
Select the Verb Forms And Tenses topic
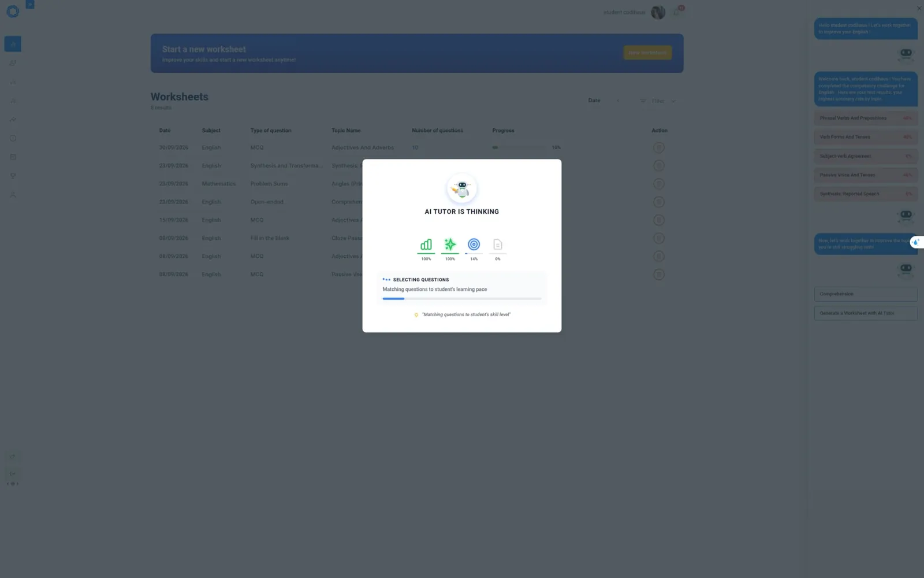[866, 137]
